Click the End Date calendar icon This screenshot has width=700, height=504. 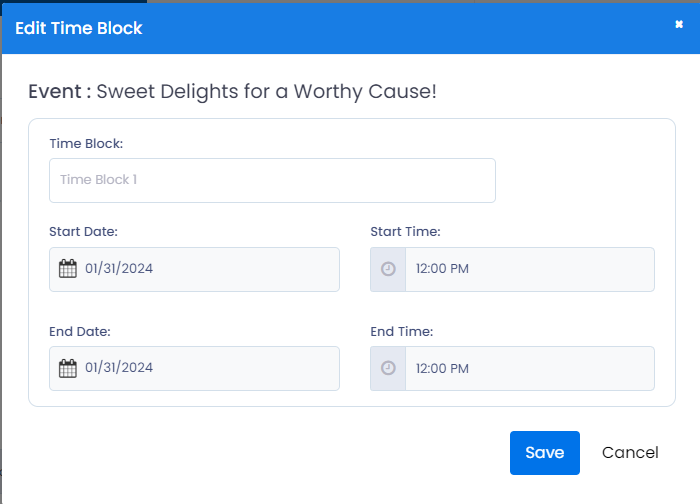tap(68, 368)
